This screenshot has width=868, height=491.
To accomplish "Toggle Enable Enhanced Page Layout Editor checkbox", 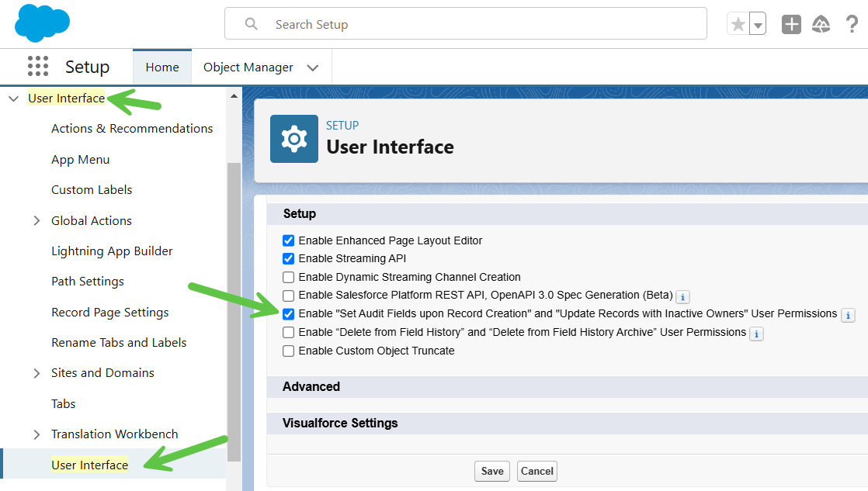I will click(x=288, y=240).
